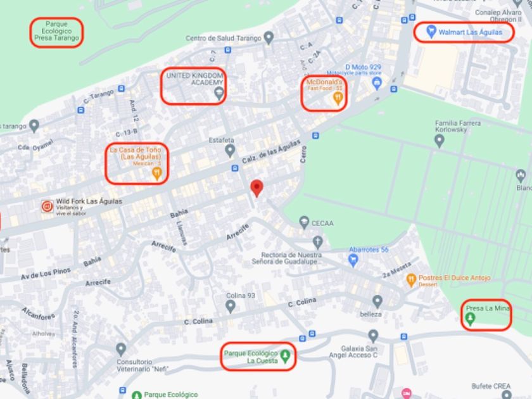Click the Centro de Salud Tarango pin
Screen dimensions: 532x399
click(x=269, y=37)
